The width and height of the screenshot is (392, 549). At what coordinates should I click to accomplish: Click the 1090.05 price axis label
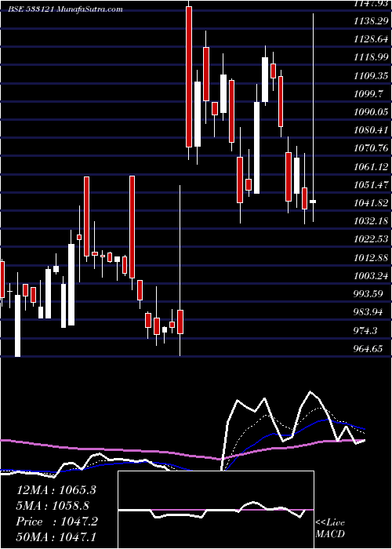click(x=371, y=112)
